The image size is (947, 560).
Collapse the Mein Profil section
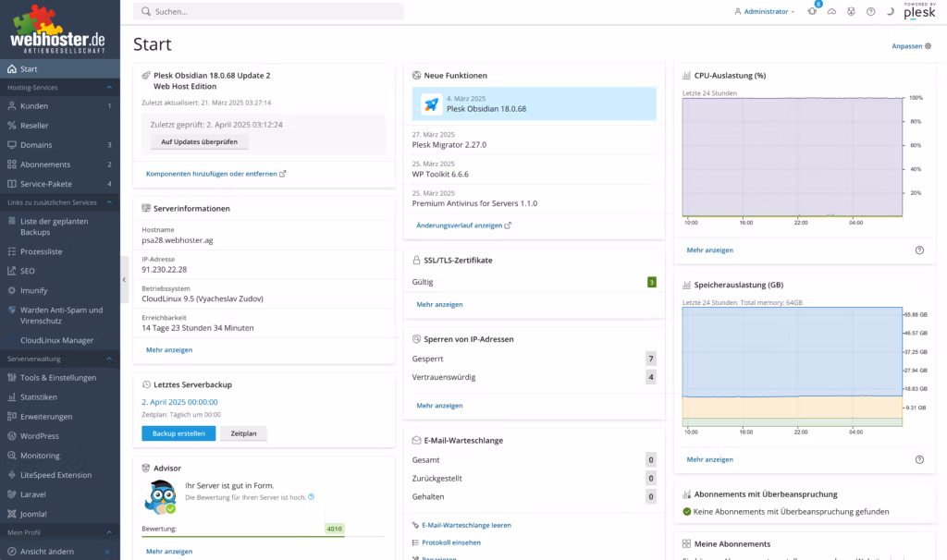(109, 532)
